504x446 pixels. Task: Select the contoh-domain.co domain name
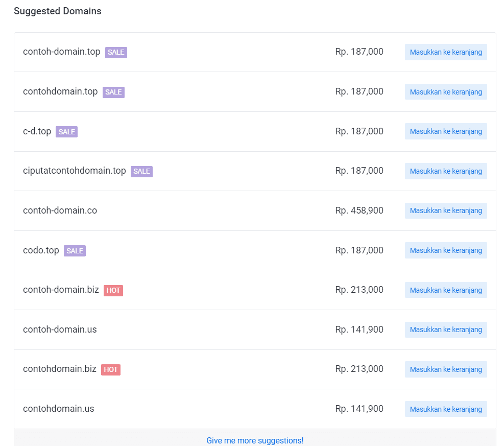pyautogui.click(x=60, y=210)
